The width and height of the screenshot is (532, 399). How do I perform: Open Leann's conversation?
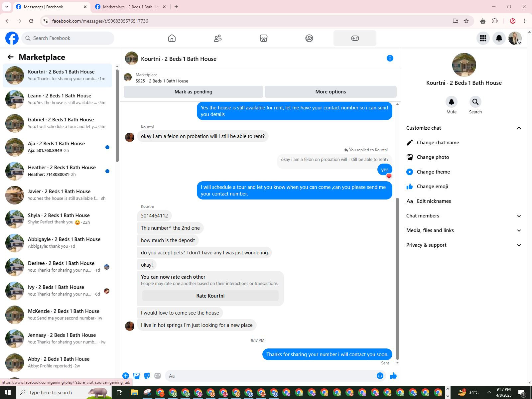point(57,99)
